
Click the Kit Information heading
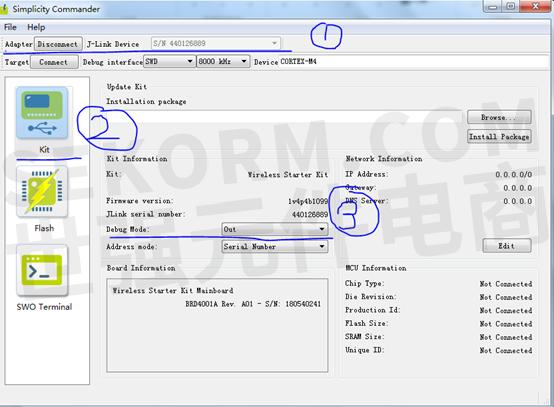137,159
